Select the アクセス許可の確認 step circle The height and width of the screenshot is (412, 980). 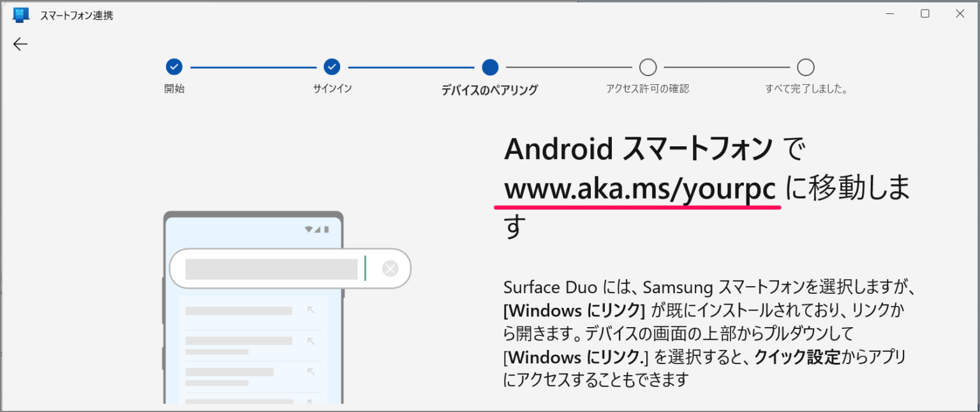[x=648, y=67]
